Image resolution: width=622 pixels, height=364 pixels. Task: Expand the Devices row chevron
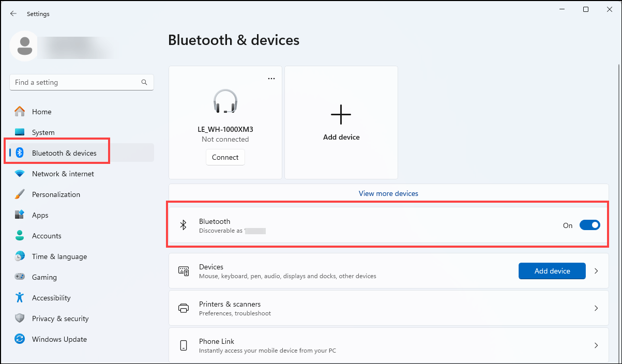coord(596,271)
